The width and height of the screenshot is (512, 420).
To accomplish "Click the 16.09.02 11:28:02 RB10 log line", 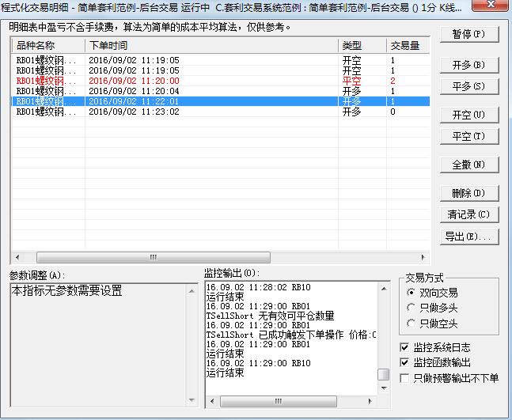I will point(259,287).
